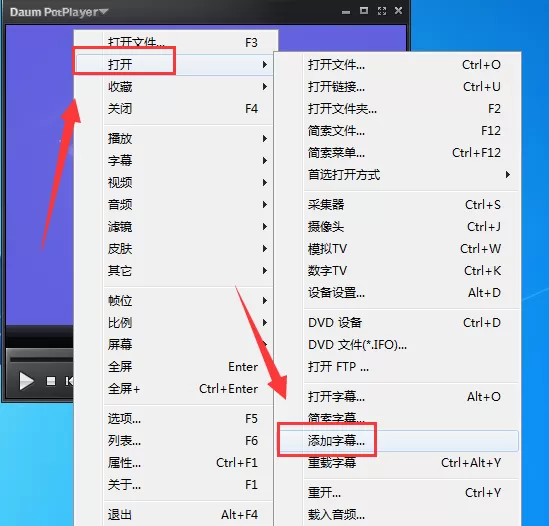Open the 打开 submenu entry
Screen dimensions: 549x526
point(174,65)
